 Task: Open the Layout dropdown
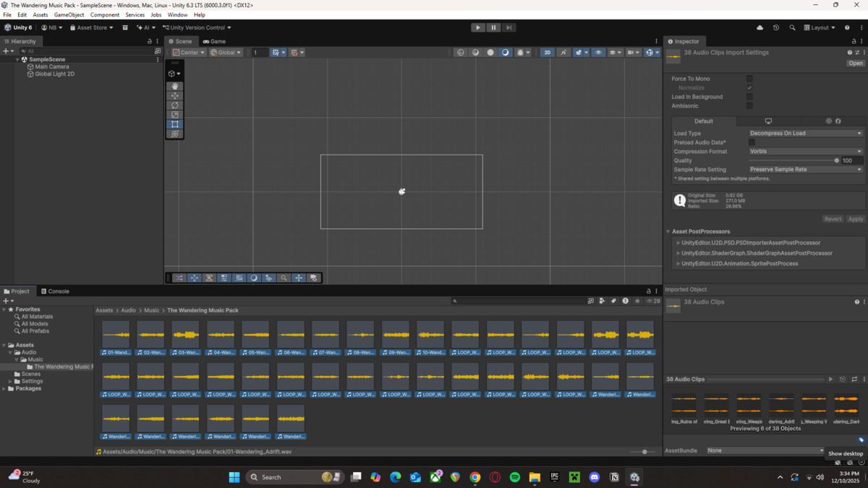tap(820, 27)
